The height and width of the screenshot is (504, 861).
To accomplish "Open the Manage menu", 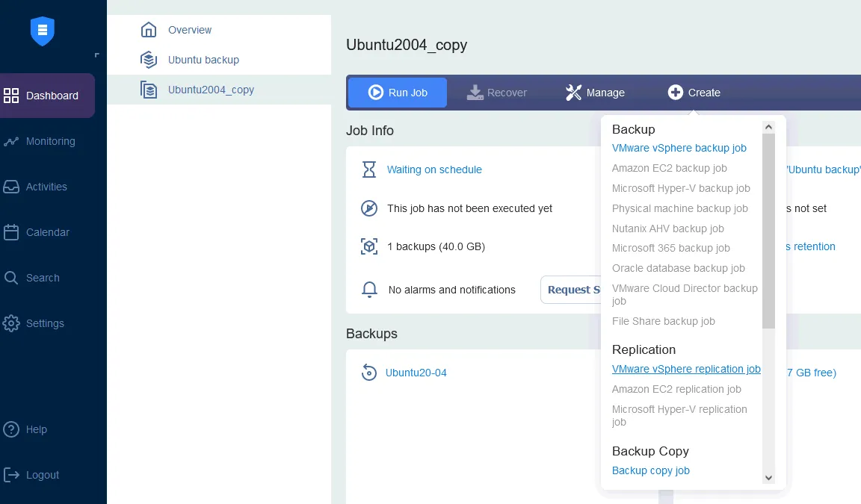I will [595, 93].
